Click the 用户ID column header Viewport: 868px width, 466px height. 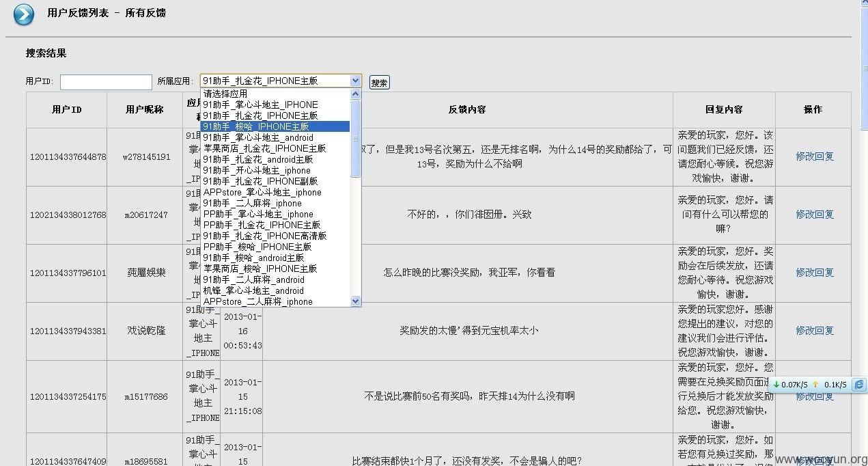tap(67, 109)
